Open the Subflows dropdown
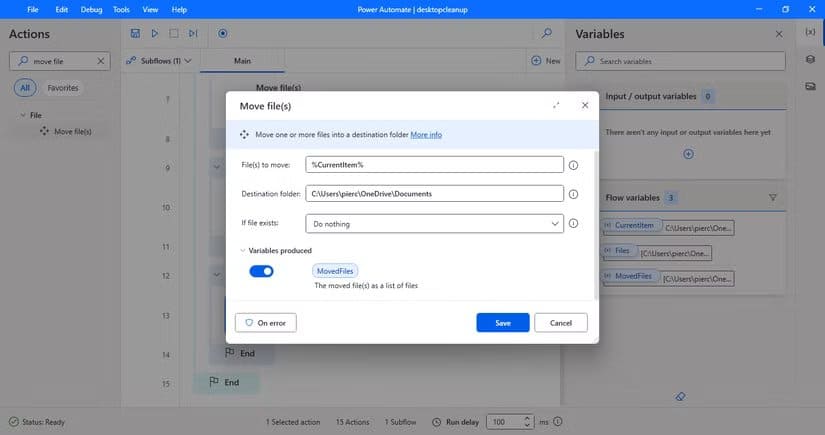The height and width of the screenshot is (435, 825). [x=158, y=60]
